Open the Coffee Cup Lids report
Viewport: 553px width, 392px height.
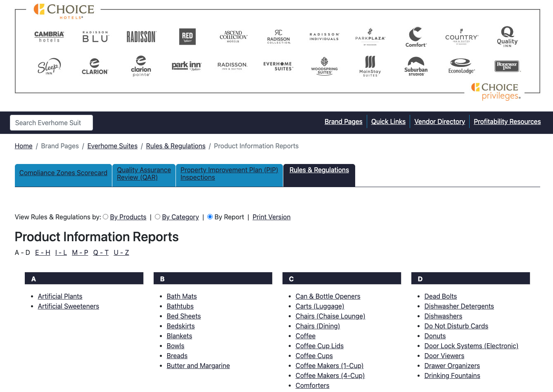(320, 346)
